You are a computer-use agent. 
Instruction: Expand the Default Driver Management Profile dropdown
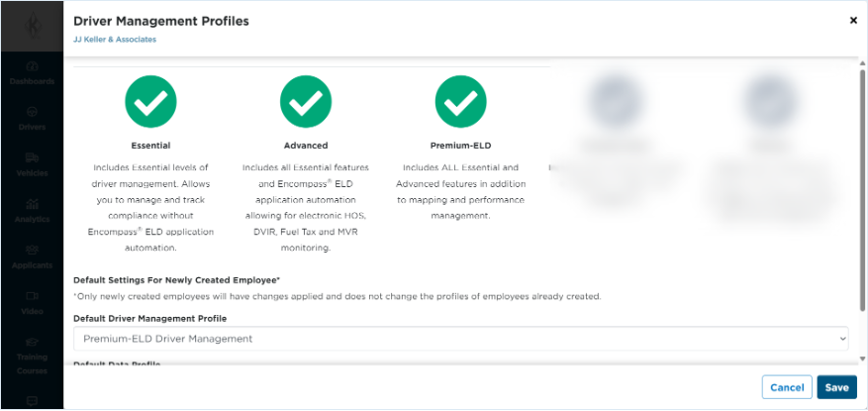click(x=460, y=339)
